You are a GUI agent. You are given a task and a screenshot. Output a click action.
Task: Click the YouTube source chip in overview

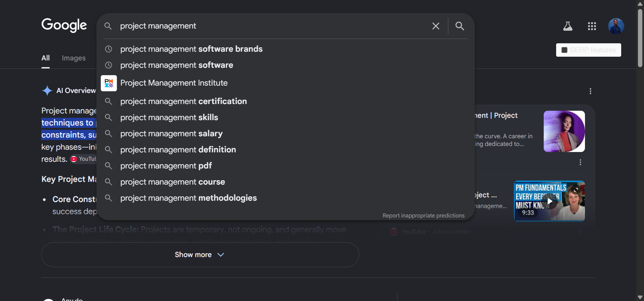click(x=84, y=159)
